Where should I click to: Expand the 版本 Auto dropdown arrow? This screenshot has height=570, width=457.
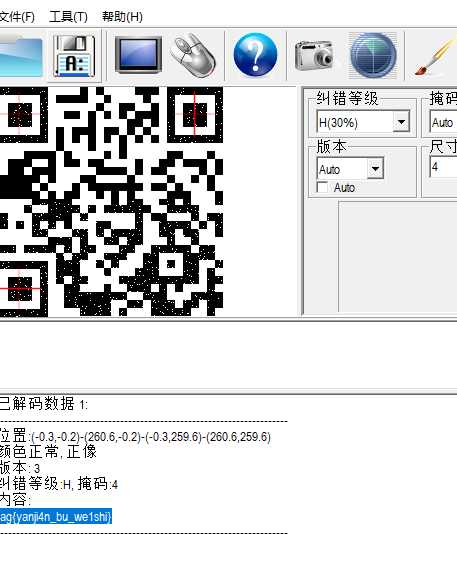click(x=375, y=169)
